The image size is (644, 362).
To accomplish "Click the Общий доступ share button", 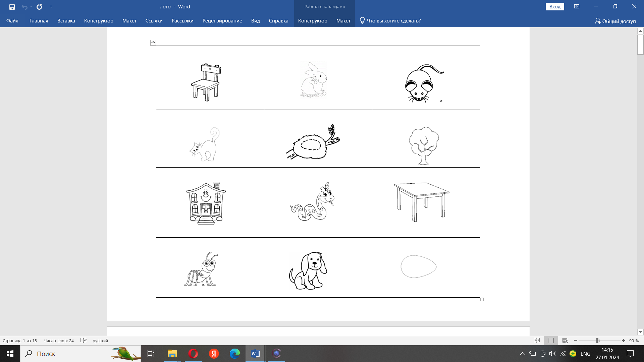I will coord(615,21).
